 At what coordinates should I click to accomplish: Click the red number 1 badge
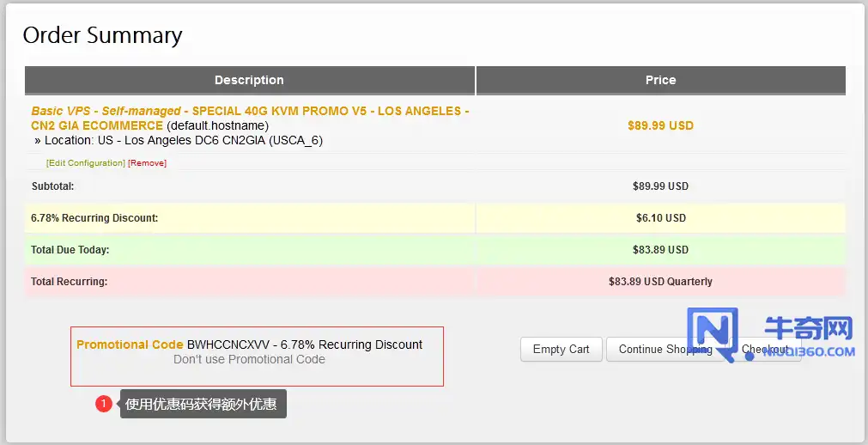(104, 403)
